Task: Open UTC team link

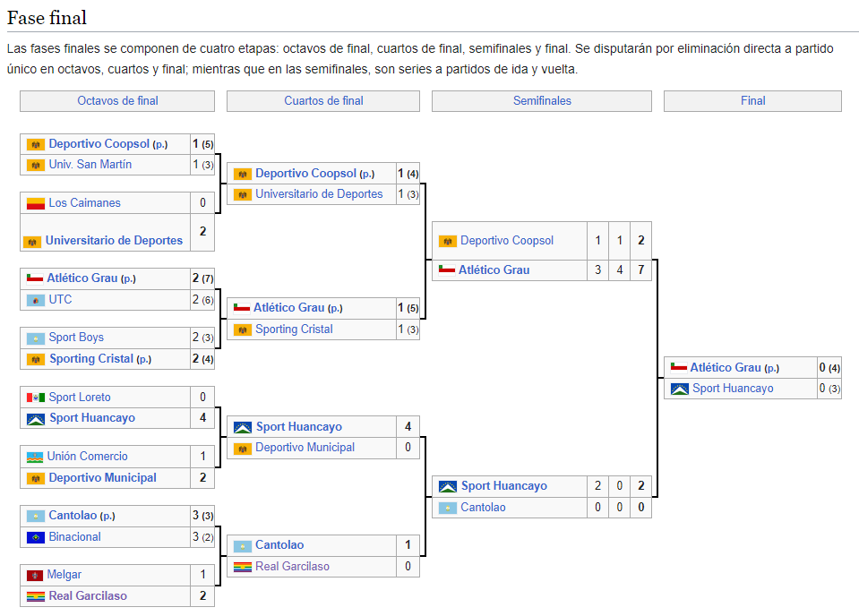Action: pyautogui.click(x=60, y=300)
